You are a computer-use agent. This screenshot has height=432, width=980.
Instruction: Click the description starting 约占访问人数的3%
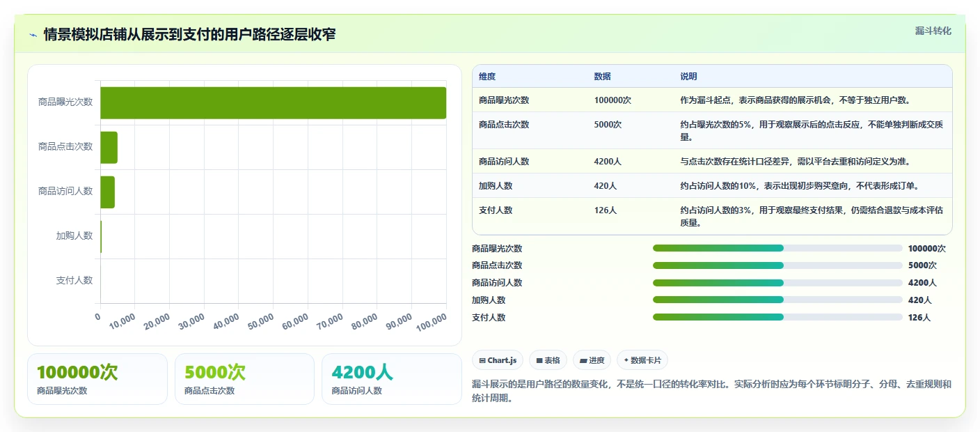click(x=812, y=216)
